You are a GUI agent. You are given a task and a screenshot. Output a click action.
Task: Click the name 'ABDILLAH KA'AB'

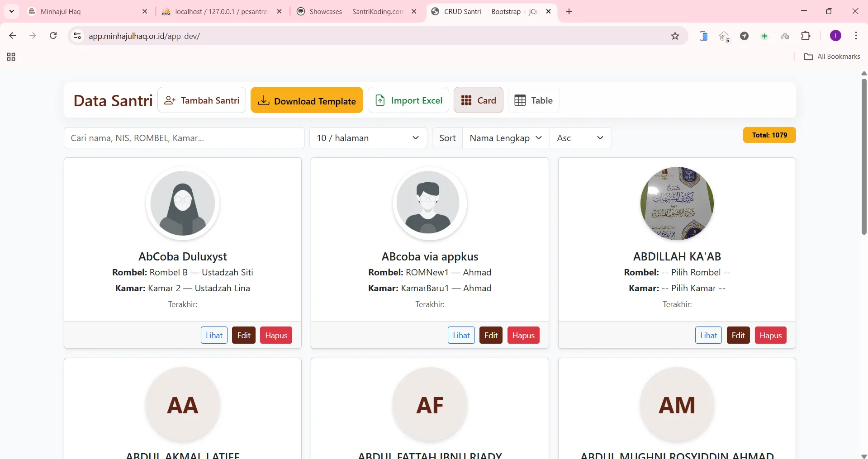677,256
